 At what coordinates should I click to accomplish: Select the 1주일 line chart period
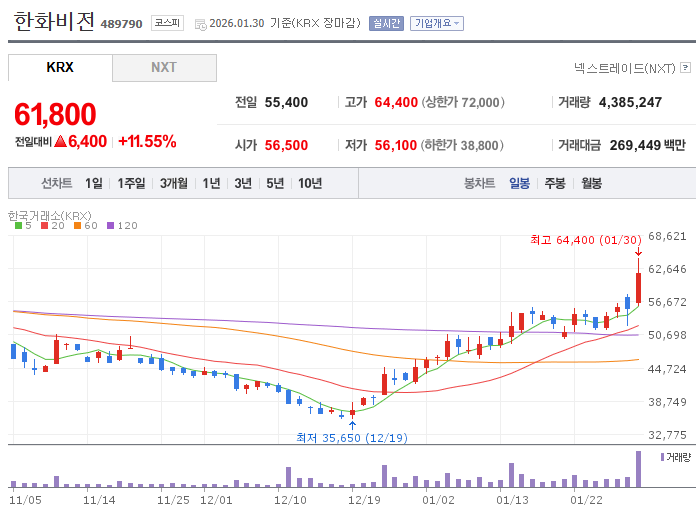(x=131, y=183)
